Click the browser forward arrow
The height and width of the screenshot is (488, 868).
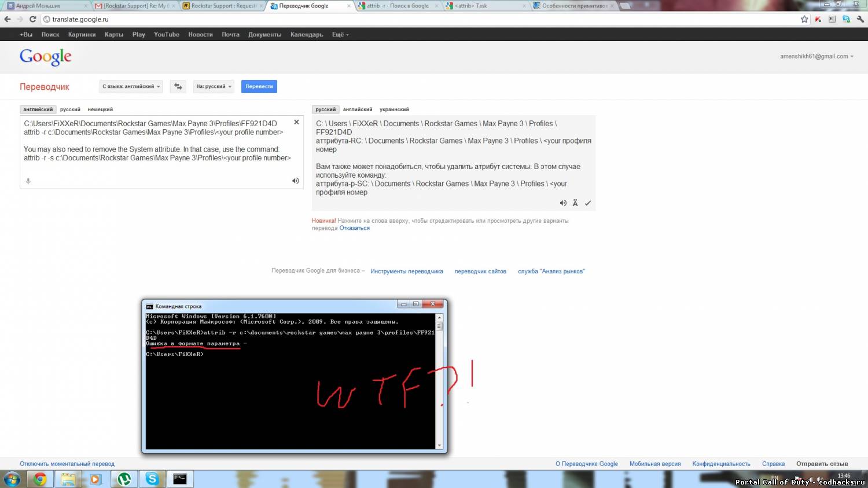20,19
